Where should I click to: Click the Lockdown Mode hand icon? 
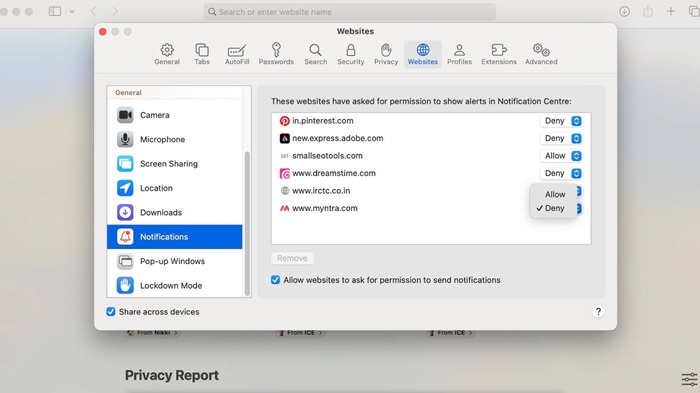125,285
